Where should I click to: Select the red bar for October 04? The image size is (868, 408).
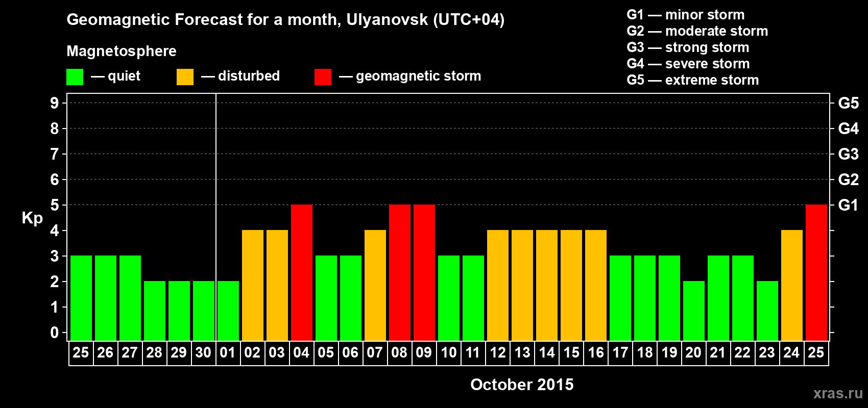click(x=302, y=272)
